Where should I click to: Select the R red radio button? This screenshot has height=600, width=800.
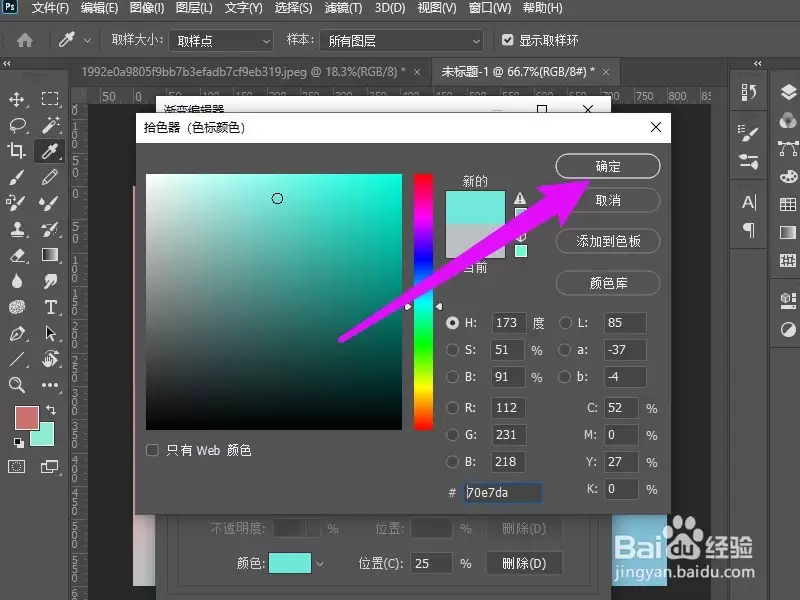point(452,408)
